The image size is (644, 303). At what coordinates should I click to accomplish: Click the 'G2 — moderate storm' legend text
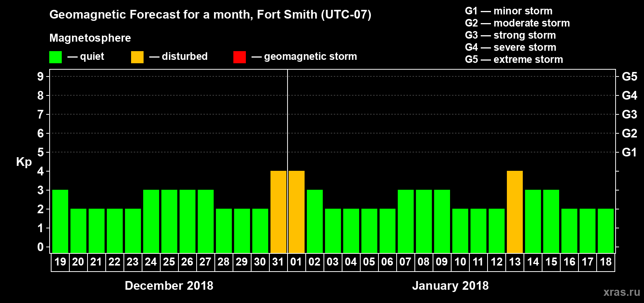pyautogui.click(x=517, y=23)
